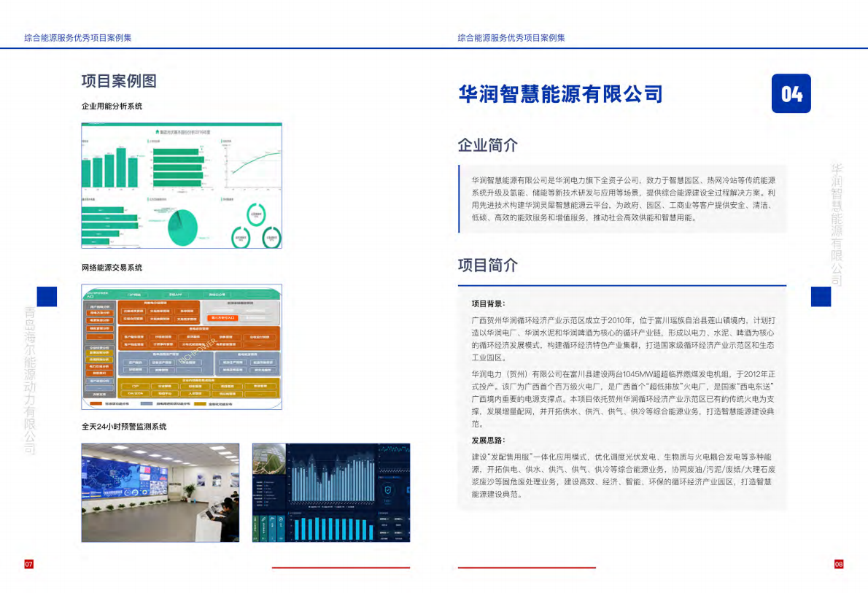
Task: Click the home icon in the dashboard title
Action: [x=157, y=131]
